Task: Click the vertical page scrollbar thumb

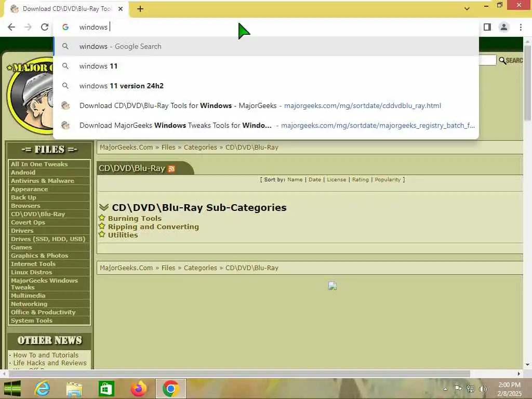Action: (527, 83)
